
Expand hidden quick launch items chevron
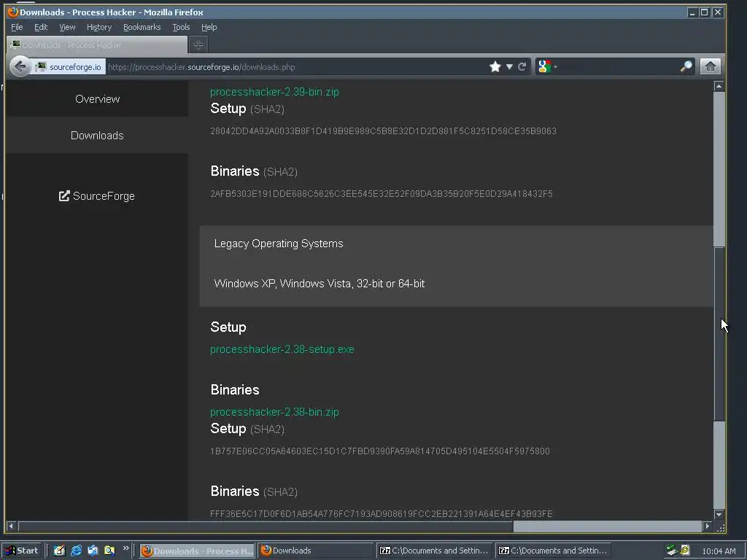click(x=125, y=548)
